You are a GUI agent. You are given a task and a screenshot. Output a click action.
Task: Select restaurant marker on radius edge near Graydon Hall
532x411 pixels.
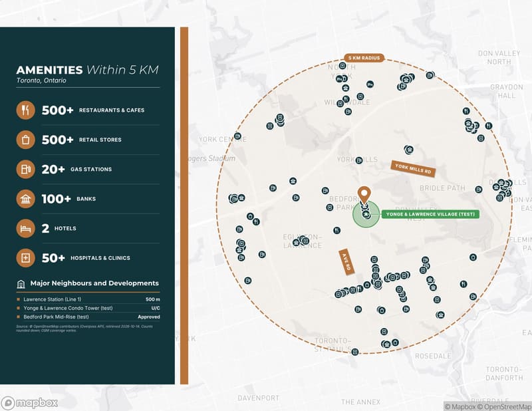click(x=489, y=126)
